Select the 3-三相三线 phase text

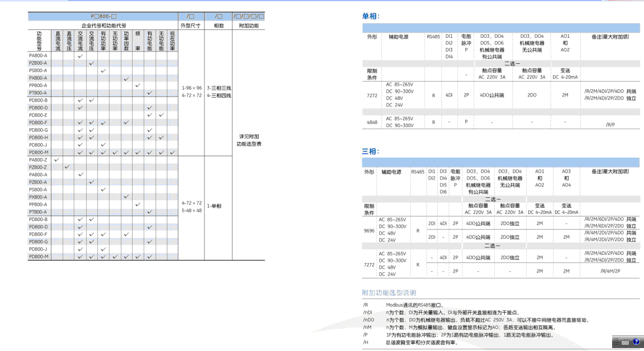tap(218, 88)
